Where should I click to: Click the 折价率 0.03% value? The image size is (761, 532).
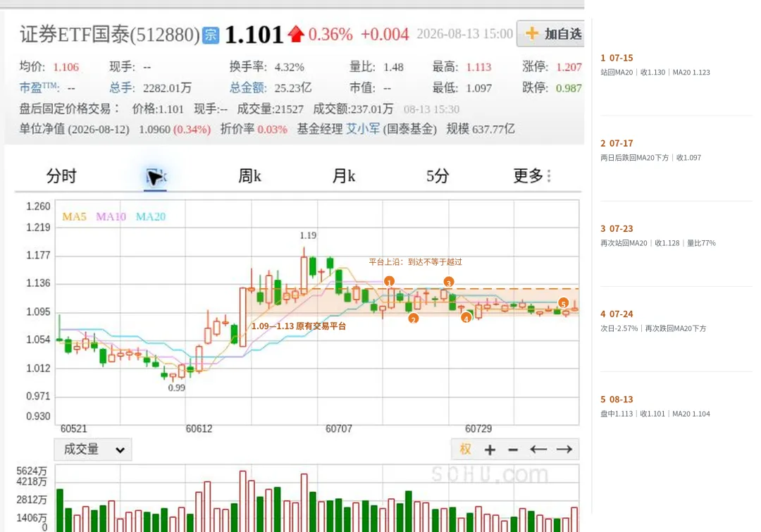pos(272,130)
